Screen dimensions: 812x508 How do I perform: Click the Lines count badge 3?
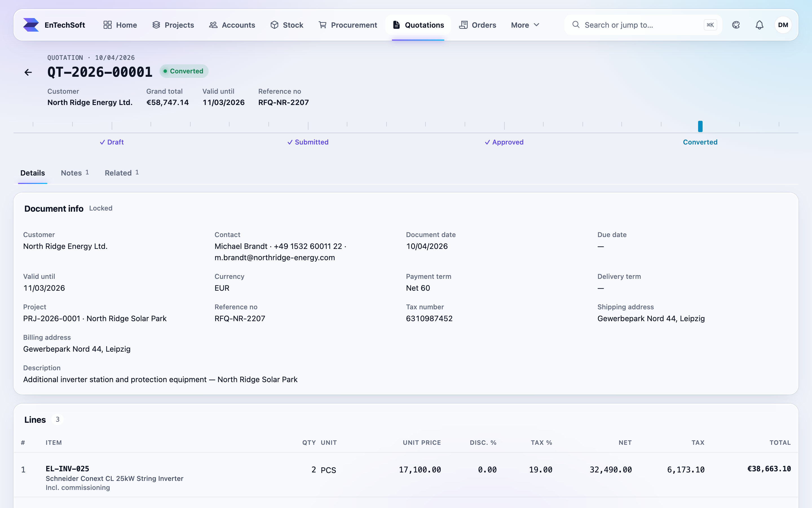[58, 419]
